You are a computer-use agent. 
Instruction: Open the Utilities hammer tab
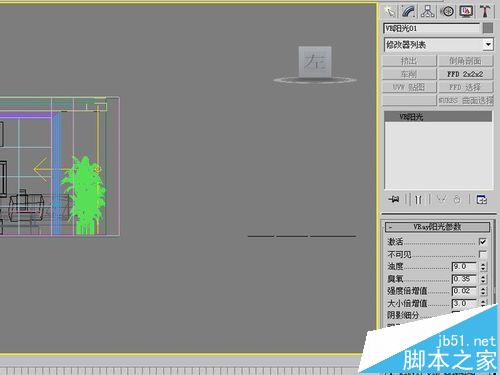(485, 12)
